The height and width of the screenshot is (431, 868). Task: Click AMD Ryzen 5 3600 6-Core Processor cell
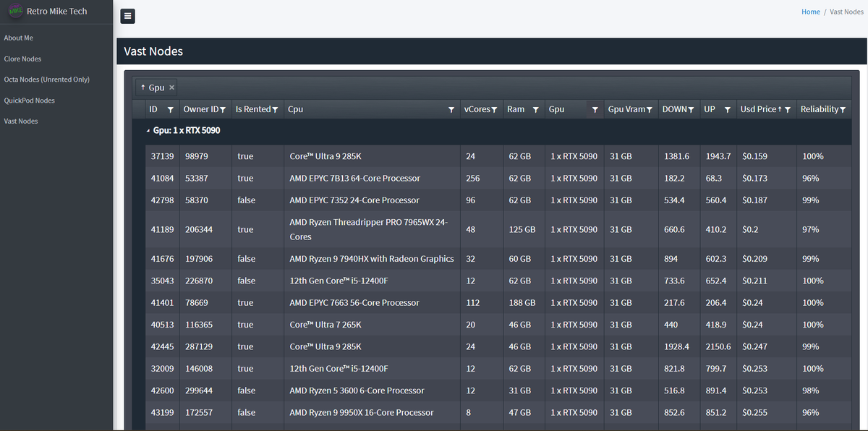click(373, 391)
